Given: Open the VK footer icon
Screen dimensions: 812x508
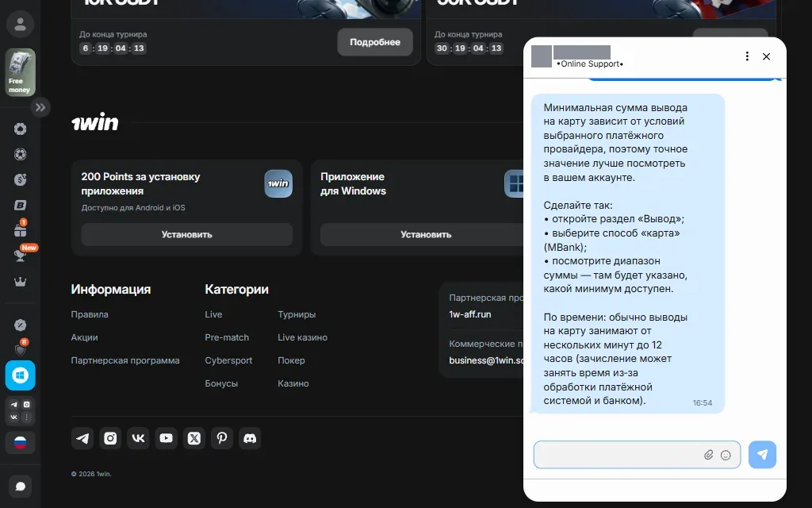Looking at the screenshot, I should pos(138,438).
